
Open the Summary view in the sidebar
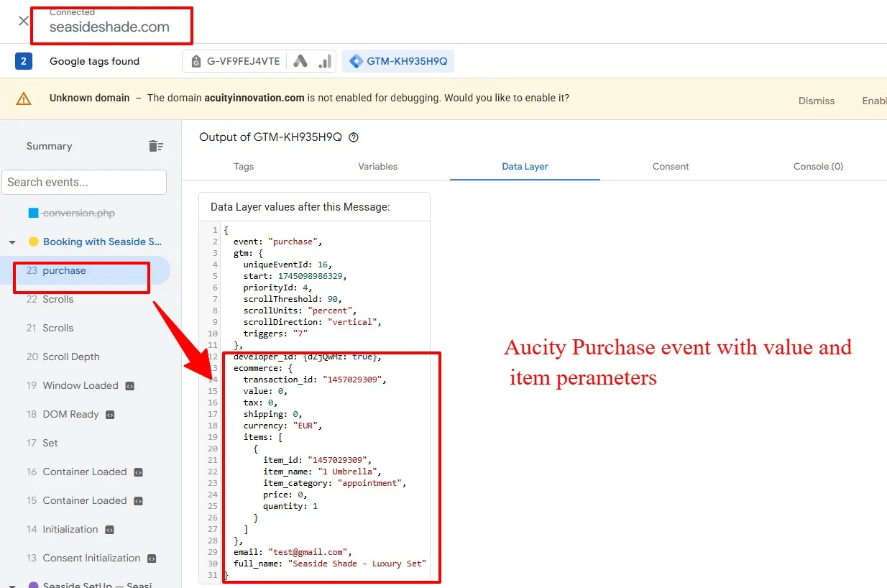[49, 146]
